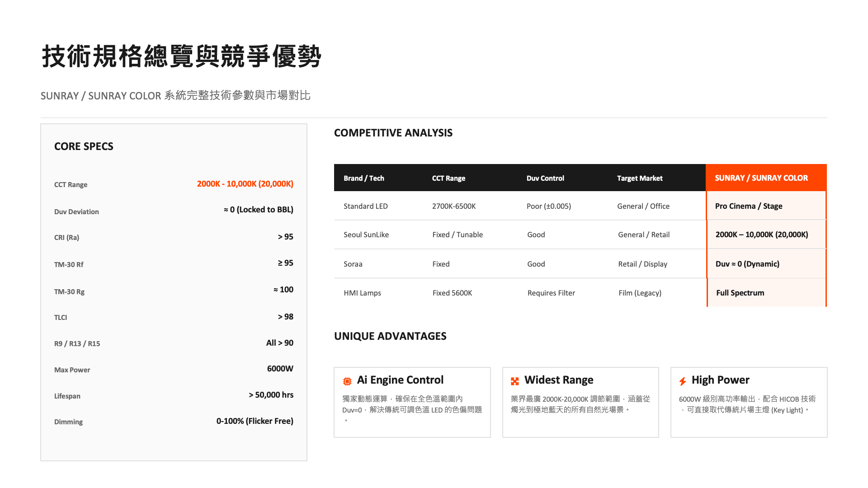Click the 0-100% (Flicker Free) dimming value

255,421
